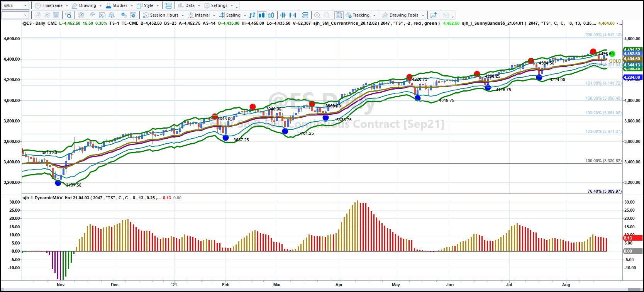Viewport: 644px width, 292px height.
Task: Click the grayed heartbeat chart icon at toolbar end
Action: pos(446,15)
